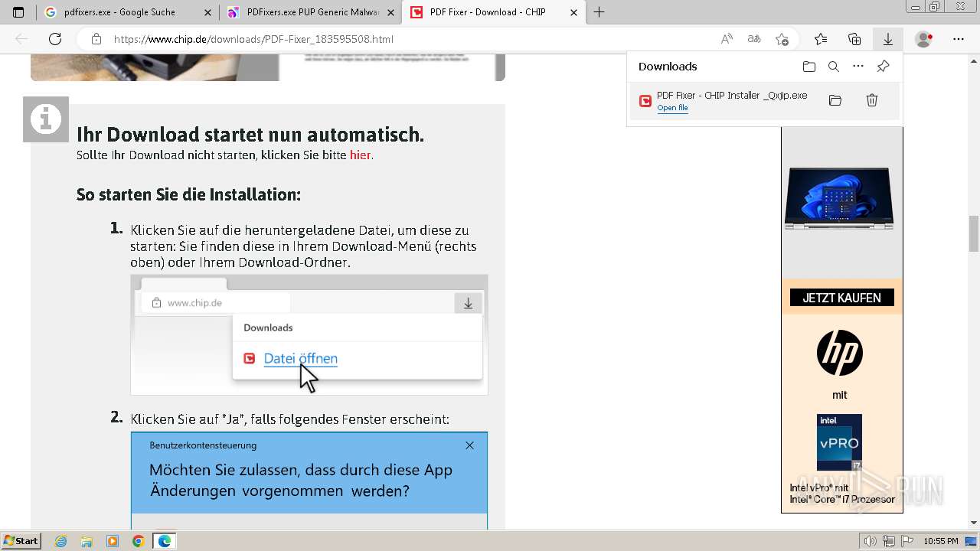Click the red 'hier' download link
Screen dimensions: 980x551
click(x=360, y=155)
